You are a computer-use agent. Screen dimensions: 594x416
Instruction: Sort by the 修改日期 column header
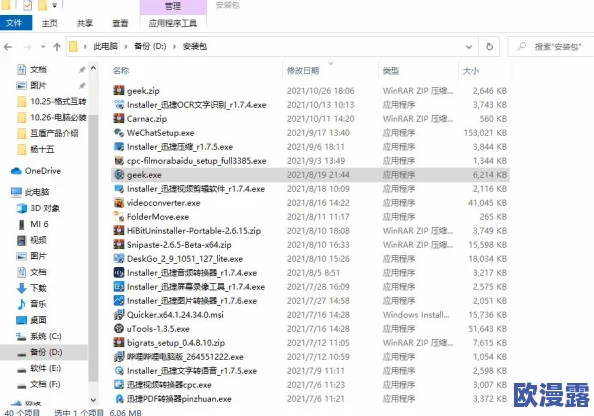click(303, 70)
